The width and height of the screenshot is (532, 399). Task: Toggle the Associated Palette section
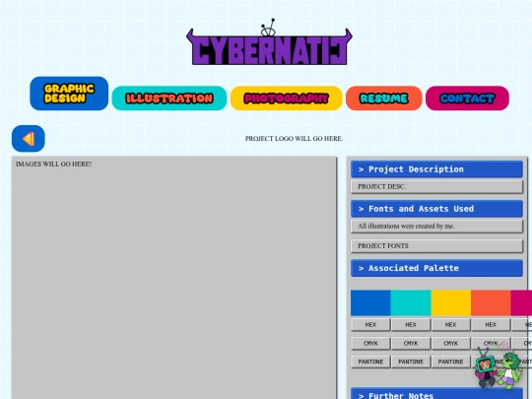point(436,268)
